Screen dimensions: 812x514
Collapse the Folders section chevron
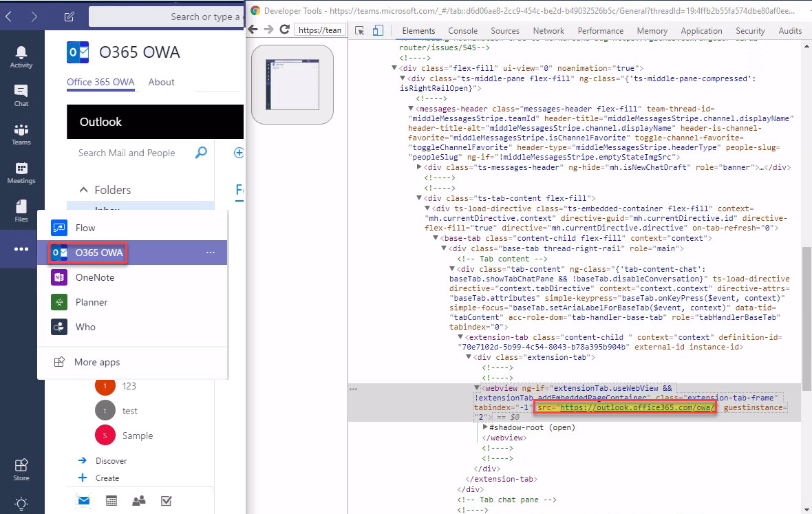point(83,190)
